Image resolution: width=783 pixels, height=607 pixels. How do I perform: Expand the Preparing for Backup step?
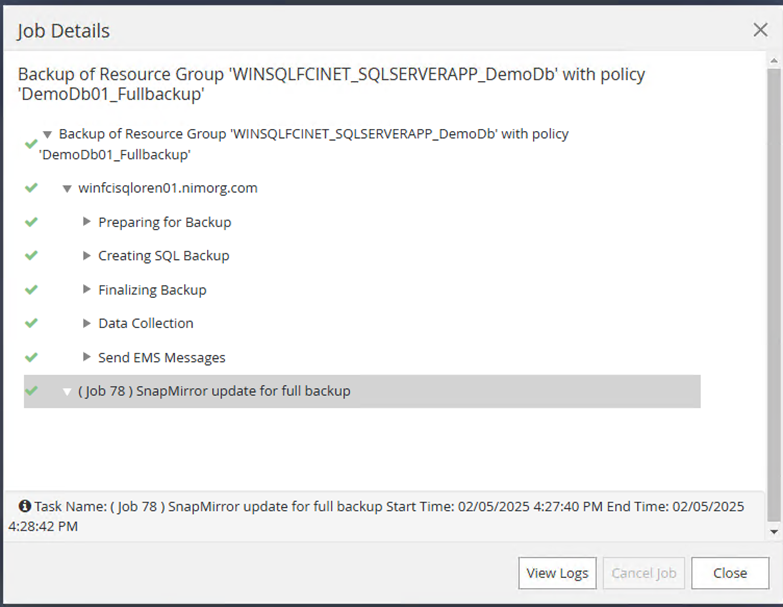pos(87,222)
